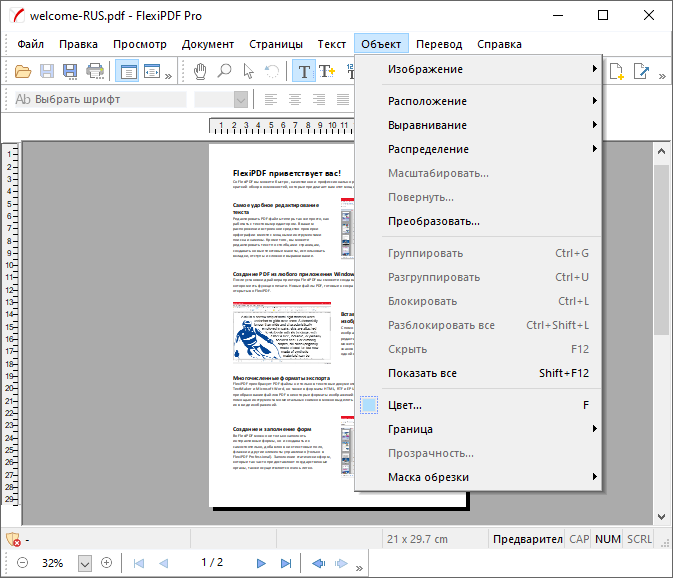Toggle the fit-width page view button

click(x=151, y=71)
